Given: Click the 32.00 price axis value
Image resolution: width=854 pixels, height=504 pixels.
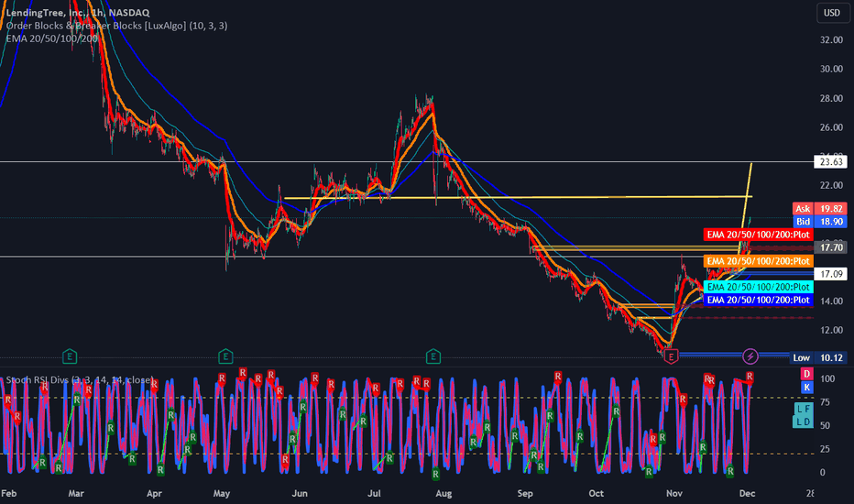Looking at the screenshot, I should tap(831, 39).
